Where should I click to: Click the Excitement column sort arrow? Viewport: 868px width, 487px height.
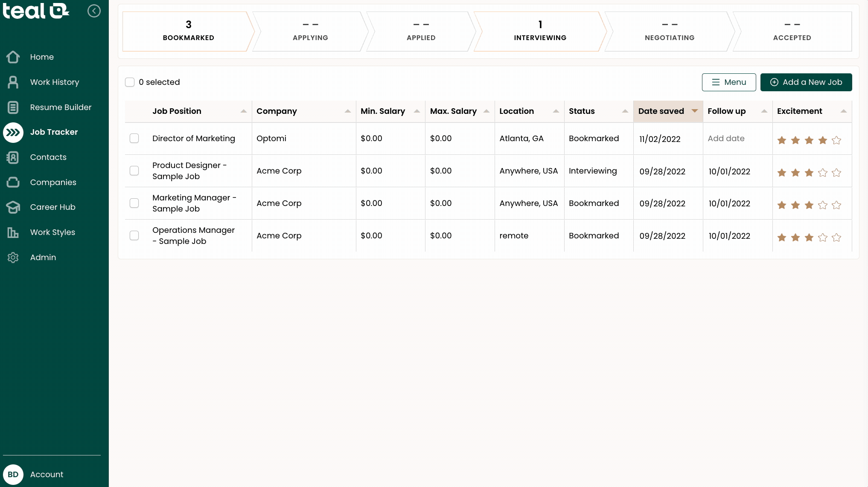tap(843, 111)
